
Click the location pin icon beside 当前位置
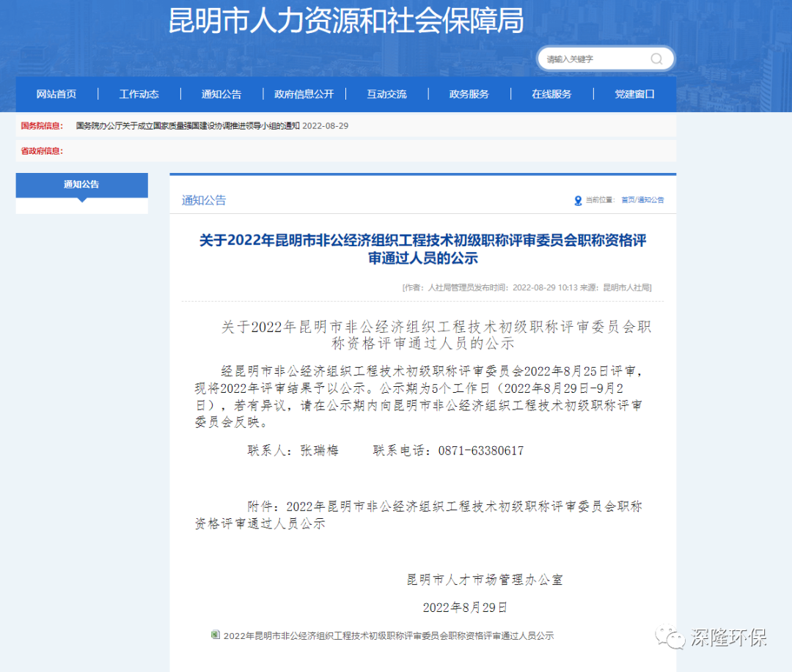578,200
